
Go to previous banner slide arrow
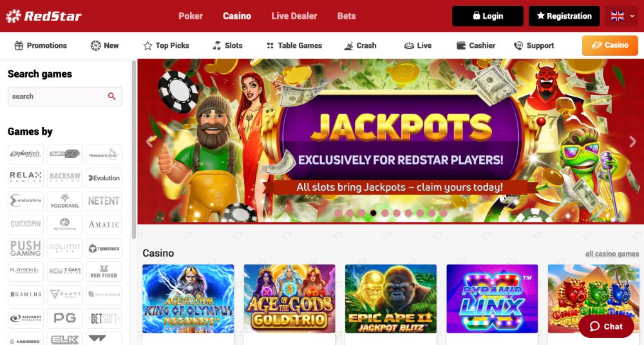tap(149, 141)
